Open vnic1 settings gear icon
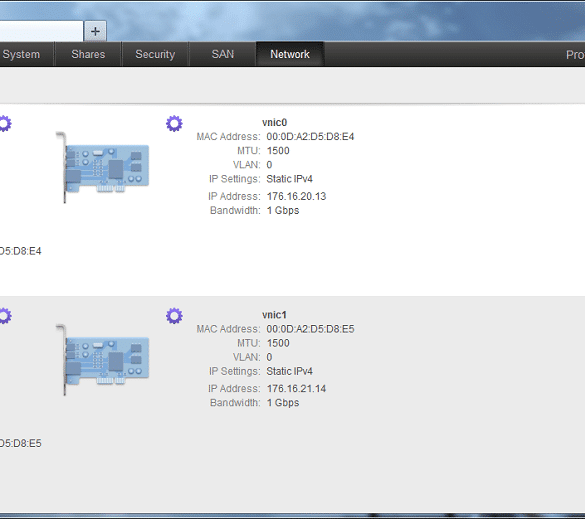The width and height of the screenshot is (585, 519). [x=174, y=316]
